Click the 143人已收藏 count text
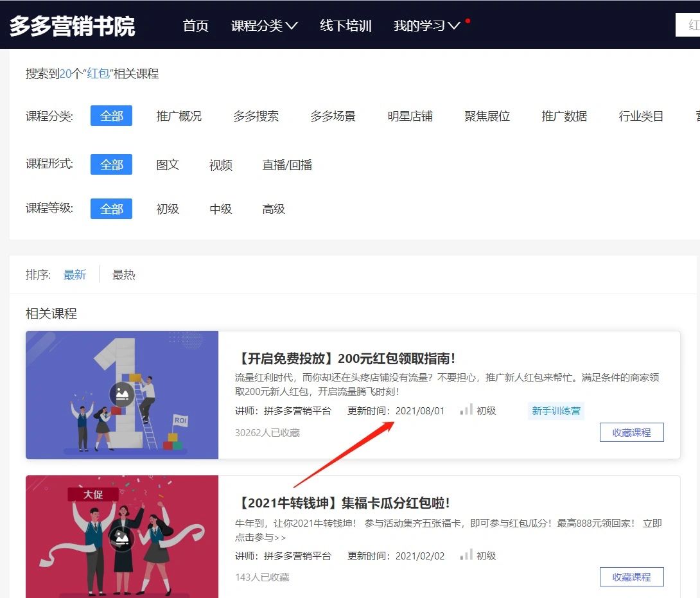 [x=262, y=577]
